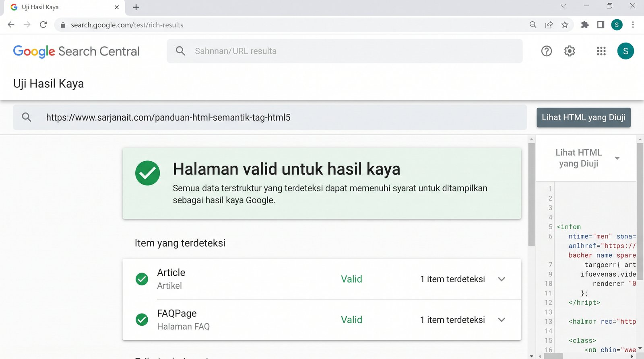Click the Valid status in the FAQPage row

tap(351, 320)
